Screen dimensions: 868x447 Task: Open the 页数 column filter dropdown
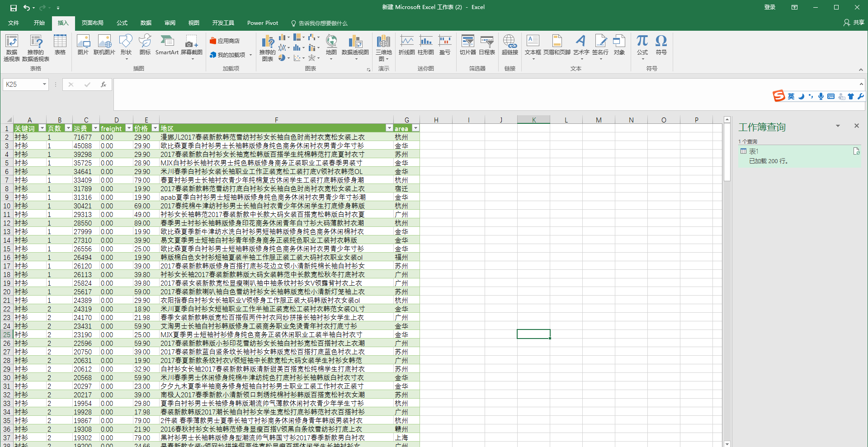(68, 128)
